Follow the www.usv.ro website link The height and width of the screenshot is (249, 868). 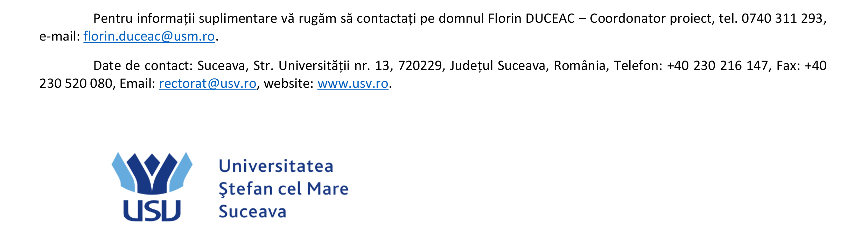click(353, 84)
